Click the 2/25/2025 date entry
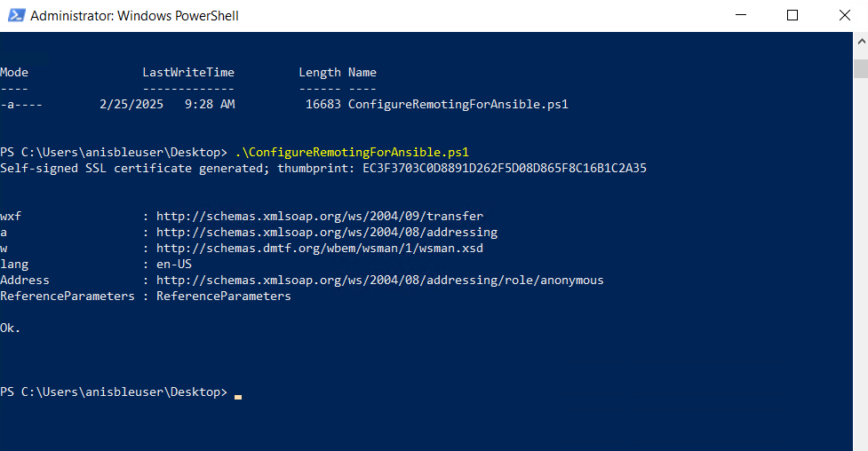 click(x=131, y=104)
